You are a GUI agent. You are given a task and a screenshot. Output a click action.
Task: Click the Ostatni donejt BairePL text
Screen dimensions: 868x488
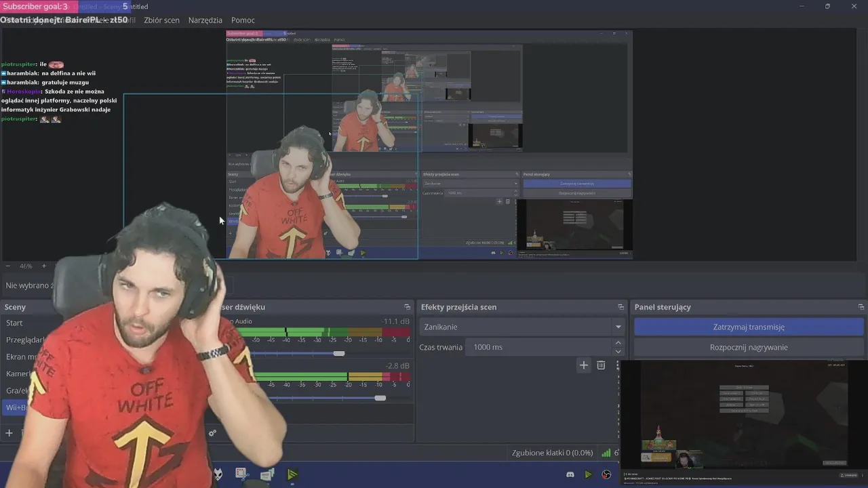pyautogui.click(x=64, y=20)
